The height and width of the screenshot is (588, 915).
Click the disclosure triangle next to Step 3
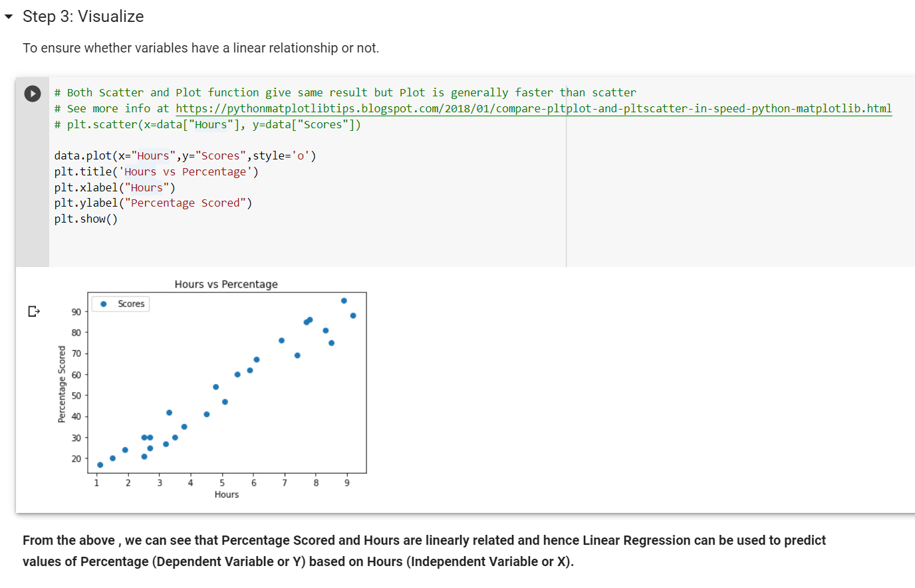point(8,17)
